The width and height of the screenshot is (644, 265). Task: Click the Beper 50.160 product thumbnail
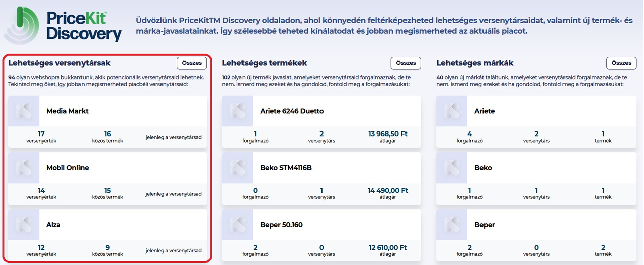(238, 225)
